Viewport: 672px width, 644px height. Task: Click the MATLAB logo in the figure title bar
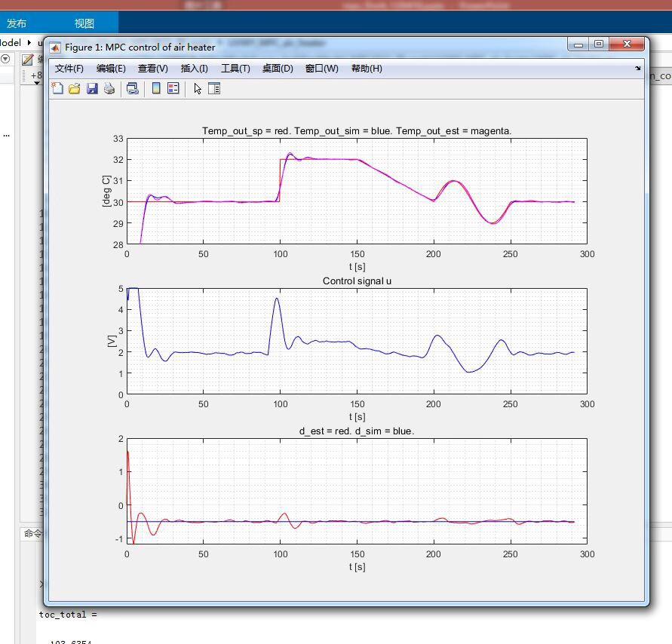(55, 48)
